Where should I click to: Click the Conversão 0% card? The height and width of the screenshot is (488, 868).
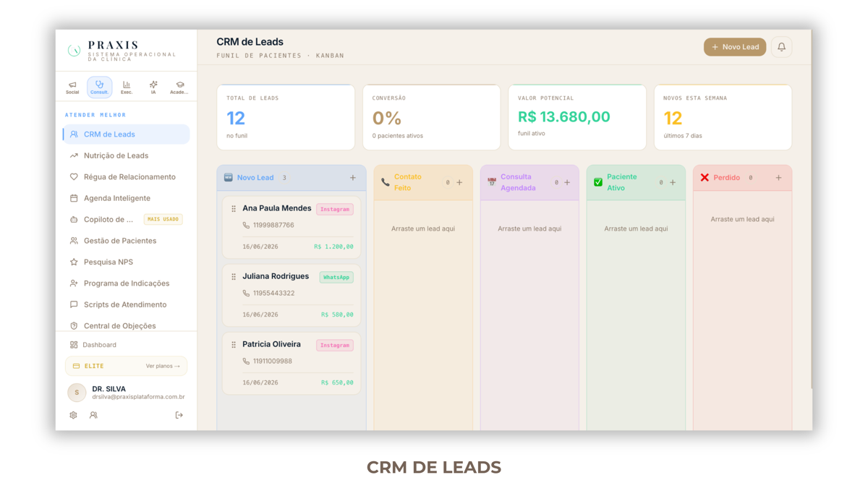pyautogui.click(x=431, y=117)
